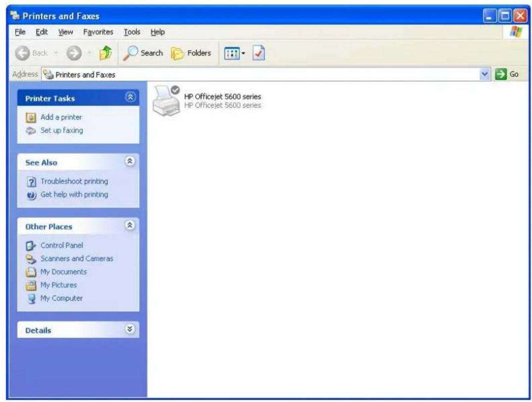
Task: Open the View menu
Action: click(66, 32)
